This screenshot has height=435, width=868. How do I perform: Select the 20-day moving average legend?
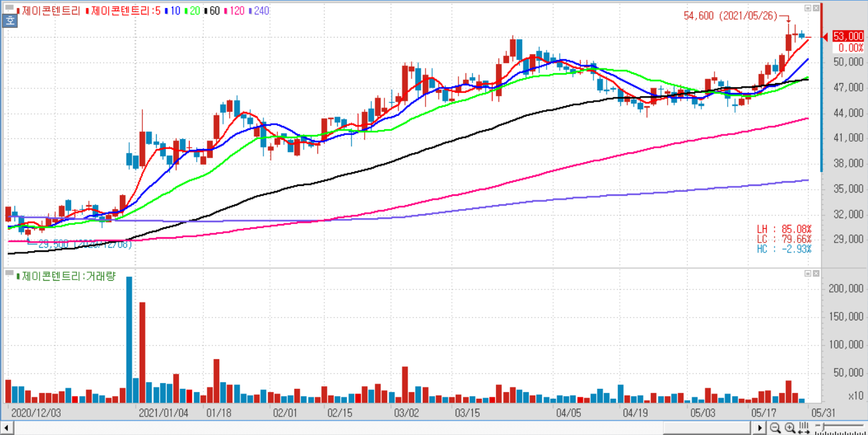[x=192, y=11]
